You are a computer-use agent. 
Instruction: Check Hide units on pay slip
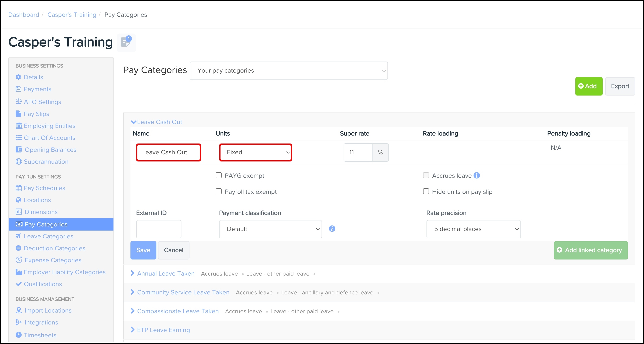click(426, 192)
